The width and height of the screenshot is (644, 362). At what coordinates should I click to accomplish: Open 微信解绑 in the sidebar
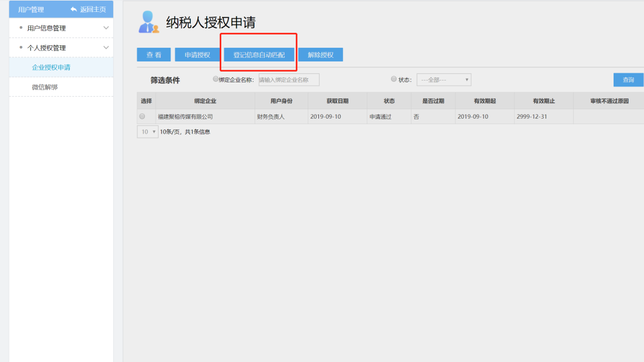(45, 87)
